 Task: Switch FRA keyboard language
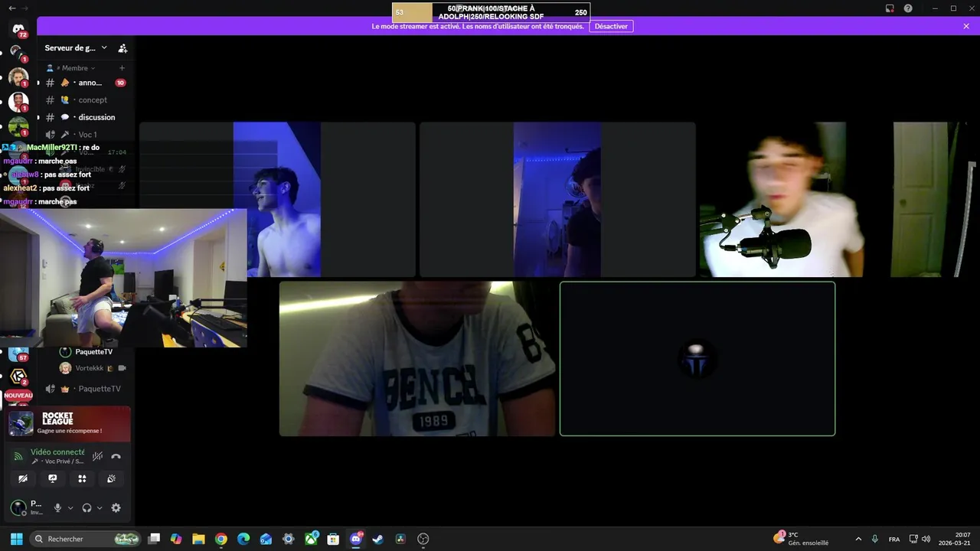pyautogui.click(x=894, y=539)
